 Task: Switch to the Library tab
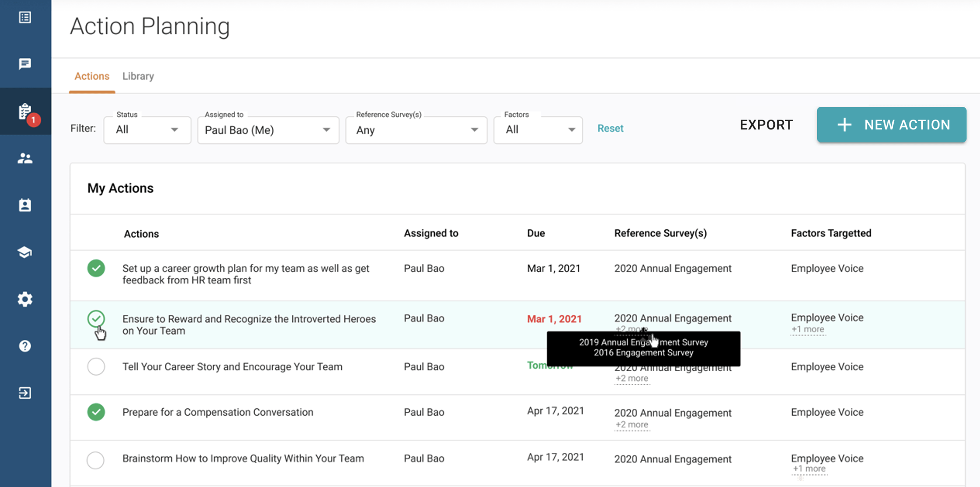pyautogui.click(x=138, y=76)
